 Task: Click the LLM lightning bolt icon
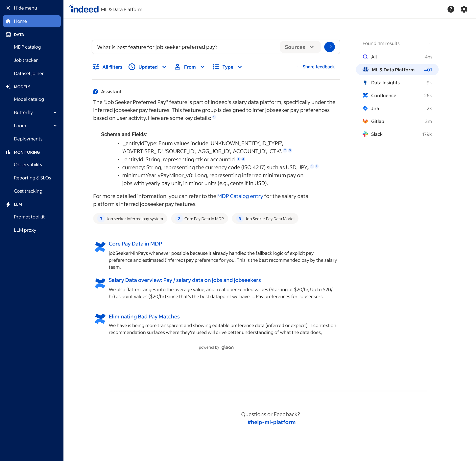pyautogui.click(x=8, y=204)
